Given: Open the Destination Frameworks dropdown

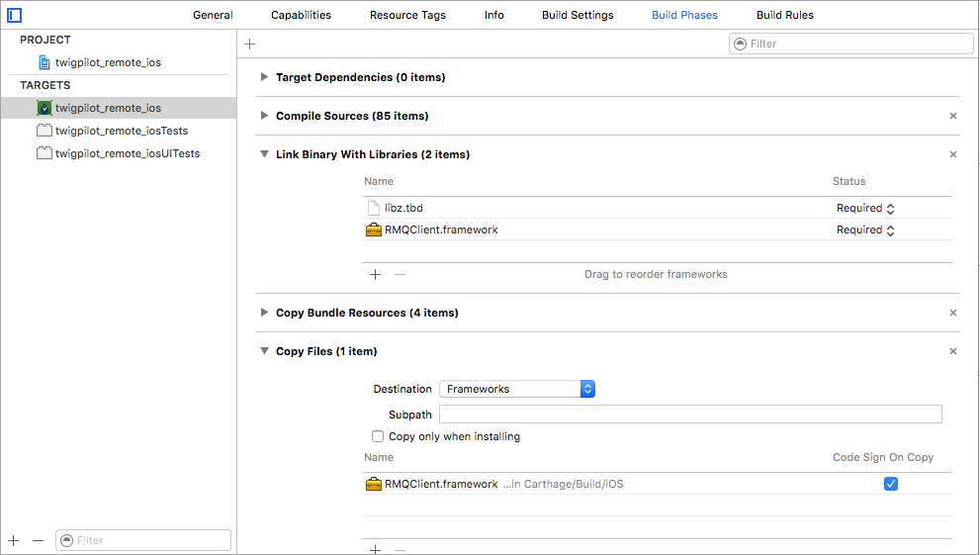Looking at the screenshot, I should [x=517, y=389].
